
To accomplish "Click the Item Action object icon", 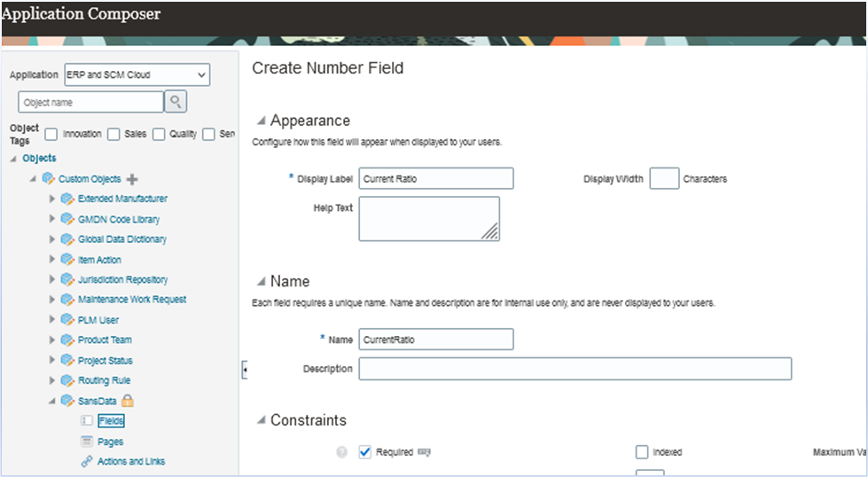I will tap(67, 260).
